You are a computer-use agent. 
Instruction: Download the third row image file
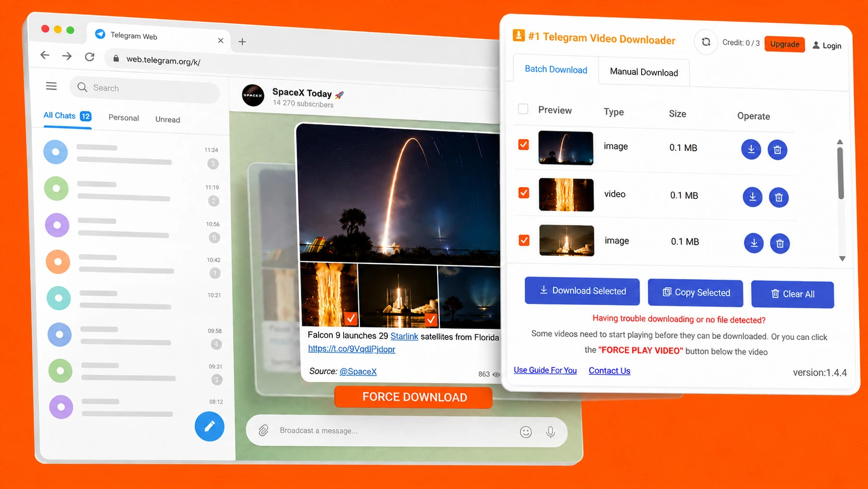pyautogui.click(x=754, y=243)
